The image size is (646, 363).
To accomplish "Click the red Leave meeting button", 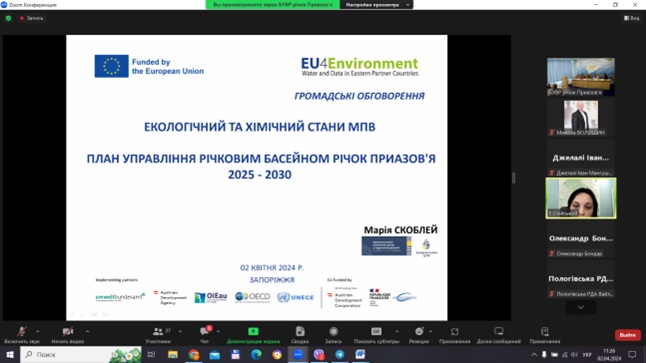I will point(627,335).
